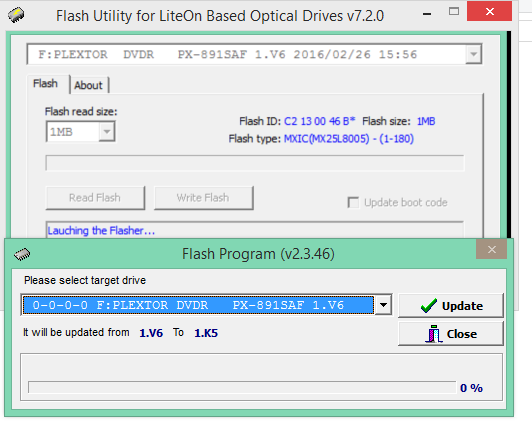The image size is (532, 444).
Task: Click the Flash Utility v7.2.0 window title
Action: [x=220, y=16]
